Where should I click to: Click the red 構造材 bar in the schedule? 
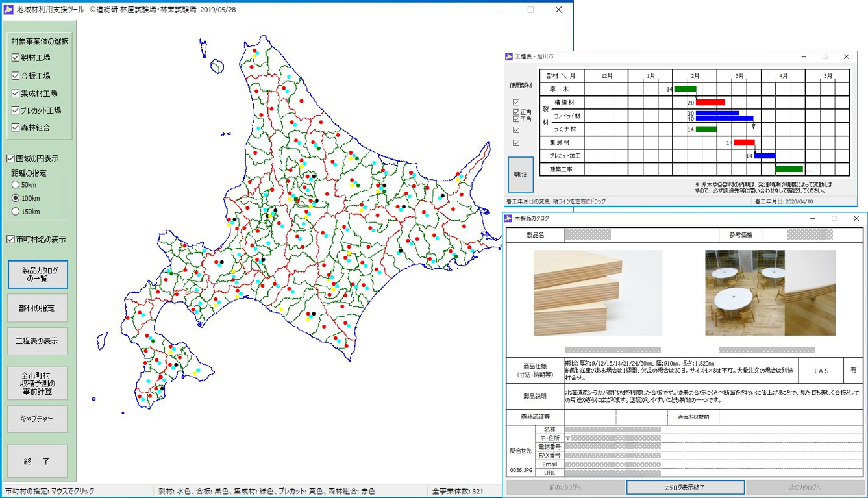(710, 102)
